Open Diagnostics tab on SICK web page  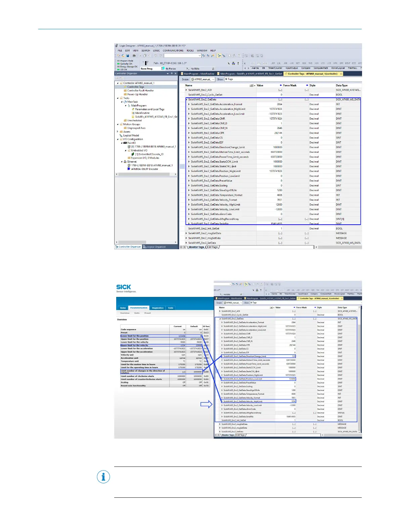click(x=158, y=308)
